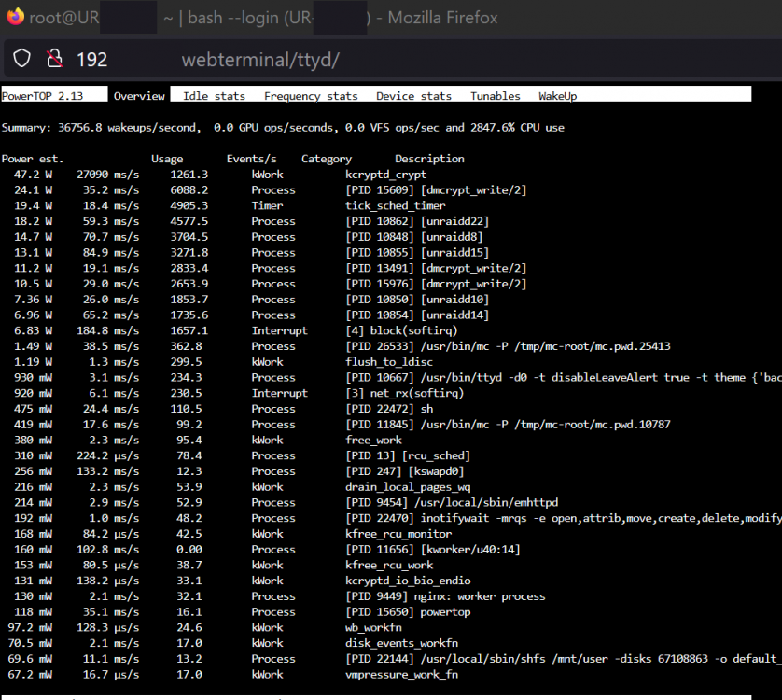Click the 47.2 W power value
The width and height of the screenshot is (782, 700).
(x=33, y=175)
